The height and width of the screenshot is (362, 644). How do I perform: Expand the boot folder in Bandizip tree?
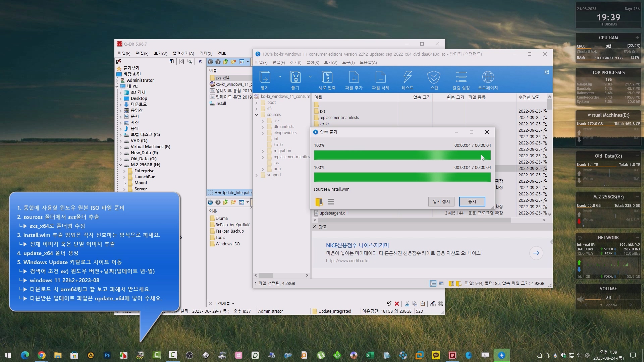pos(257,103)
